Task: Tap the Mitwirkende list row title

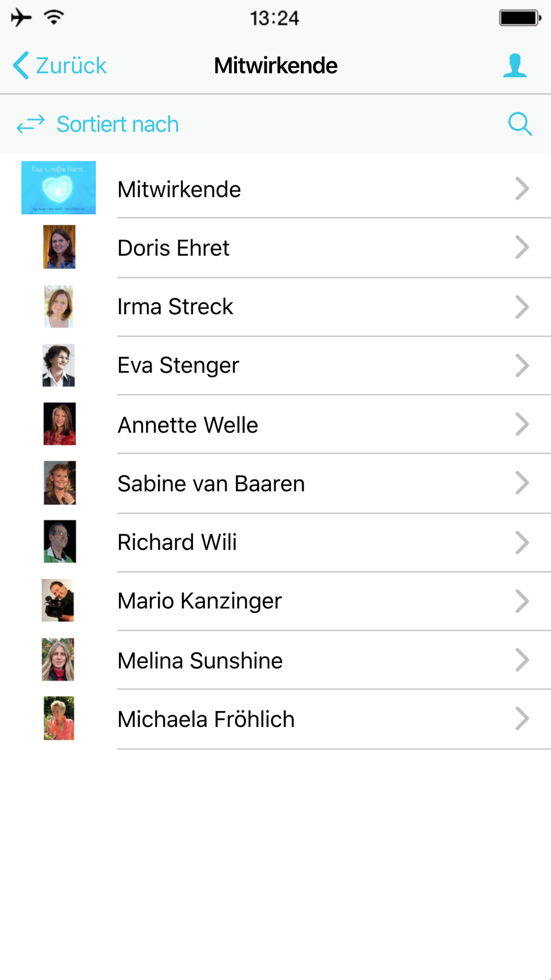Action: click(179, 189)
